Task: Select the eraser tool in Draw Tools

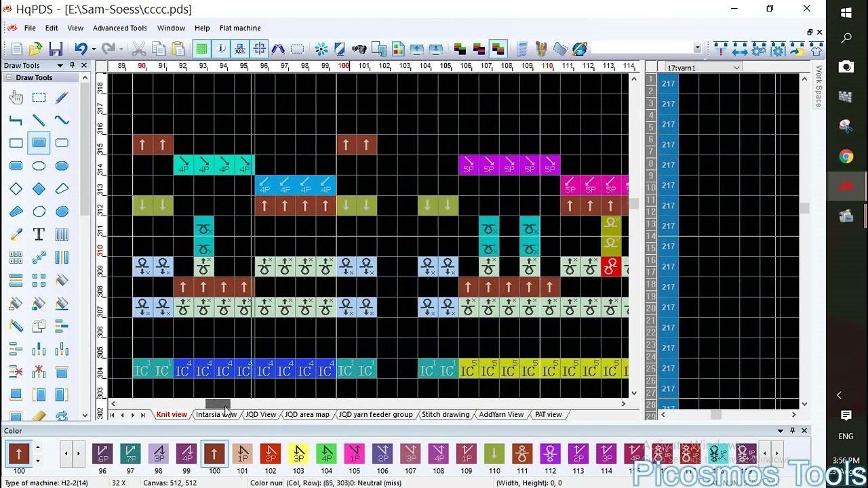Action: (x=39, y=415)
